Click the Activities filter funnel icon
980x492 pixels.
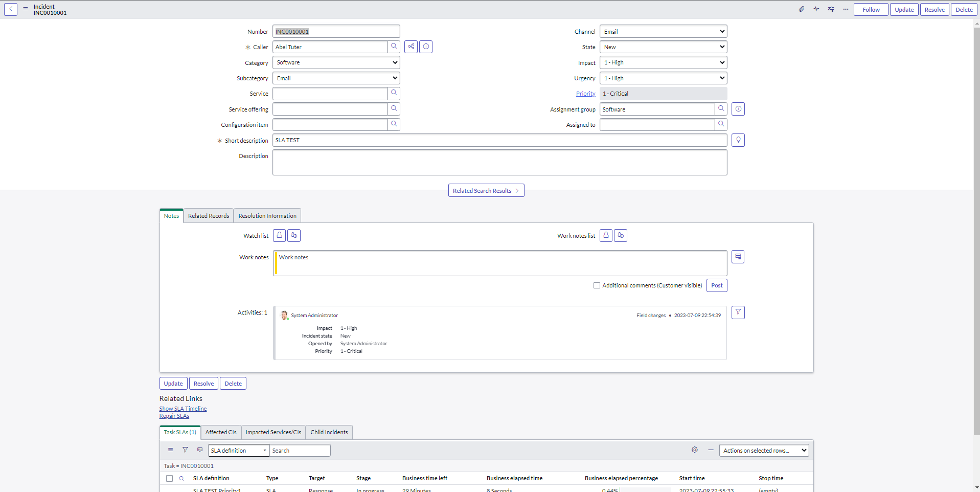(x=738, y=312)
